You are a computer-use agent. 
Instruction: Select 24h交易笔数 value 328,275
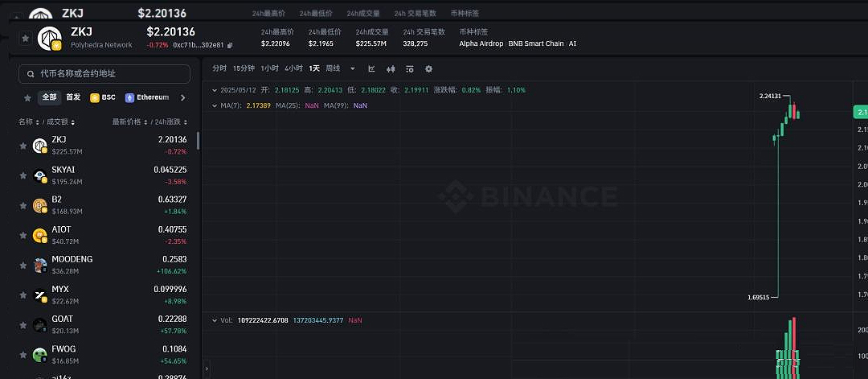[416, 43]
